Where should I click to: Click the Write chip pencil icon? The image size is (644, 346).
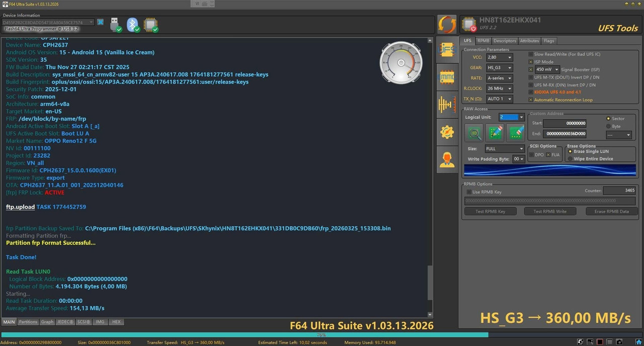495,133
